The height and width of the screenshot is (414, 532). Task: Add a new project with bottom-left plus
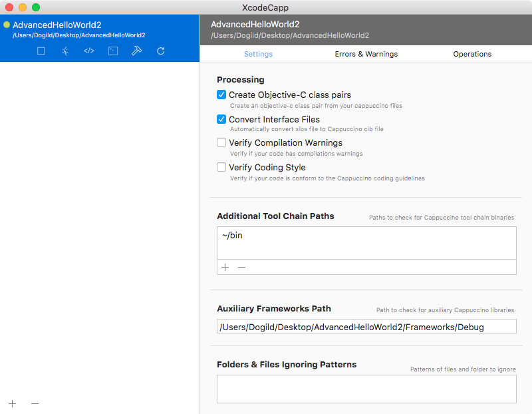click(x=13, y=403)
